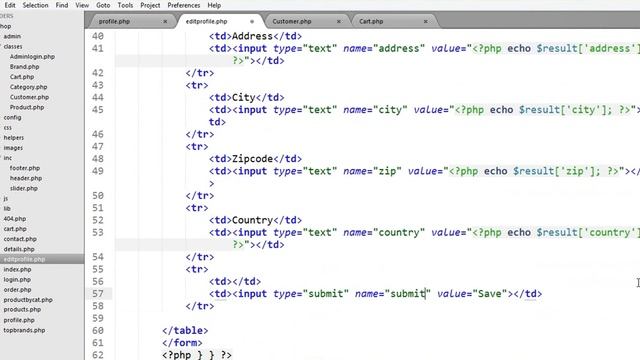The height and width of the screenshot is (360, 640).
Task: Switch to the editprofile.php tab
Action: [x=206, y=21]
